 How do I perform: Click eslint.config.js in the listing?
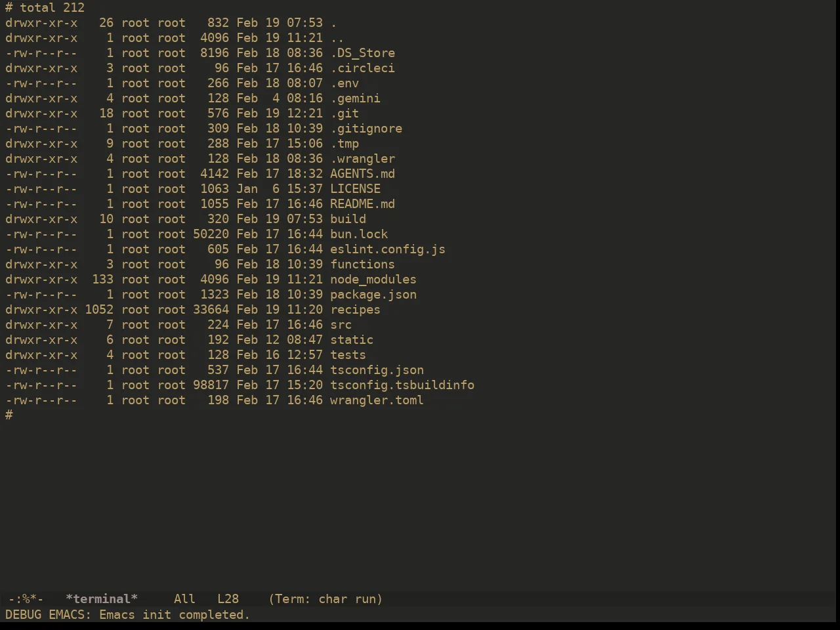pos(388,249)
